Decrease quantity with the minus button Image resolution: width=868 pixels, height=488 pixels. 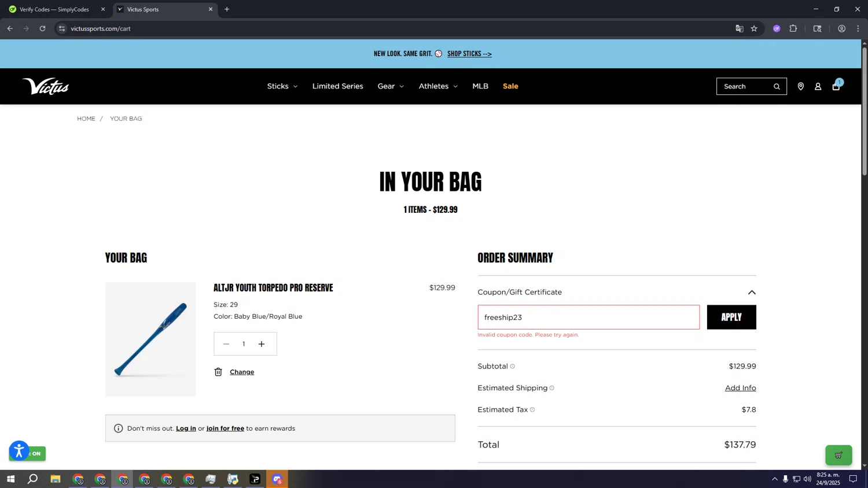click(226, 344)
